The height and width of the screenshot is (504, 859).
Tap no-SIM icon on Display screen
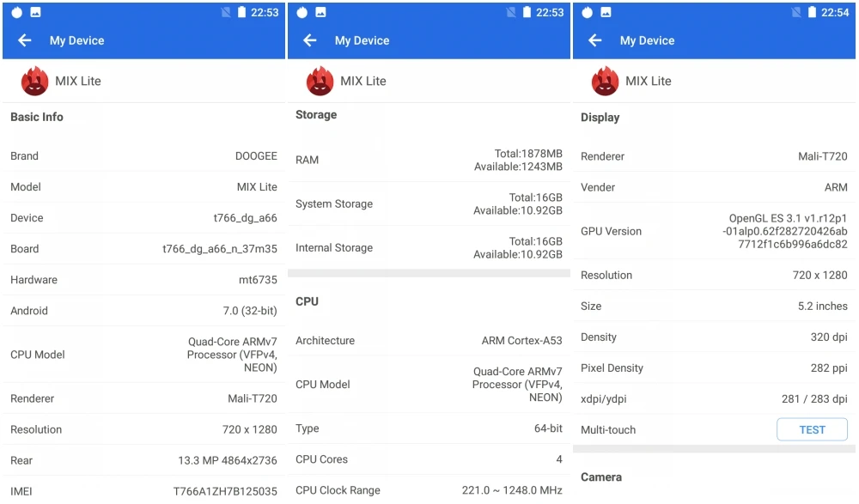(x=796, y=12)
